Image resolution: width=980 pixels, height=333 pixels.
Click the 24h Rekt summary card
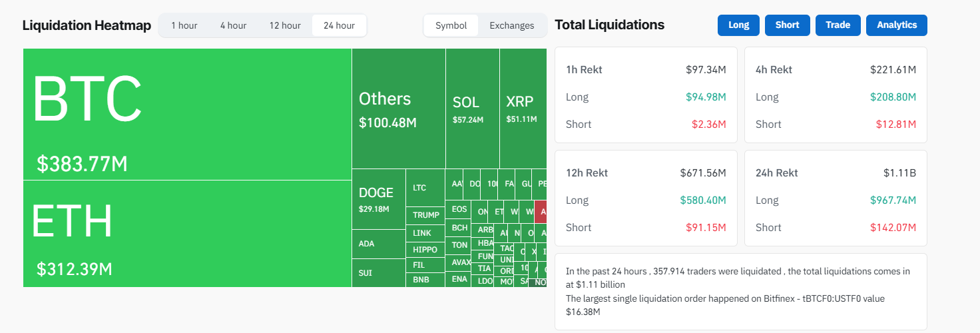click(835, 198)
